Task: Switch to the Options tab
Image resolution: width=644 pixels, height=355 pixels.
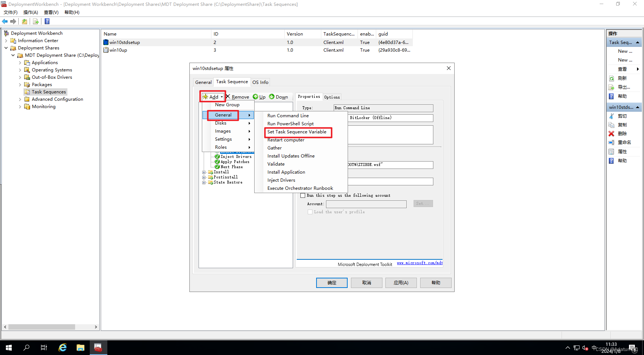Action: tap(332, 97)
